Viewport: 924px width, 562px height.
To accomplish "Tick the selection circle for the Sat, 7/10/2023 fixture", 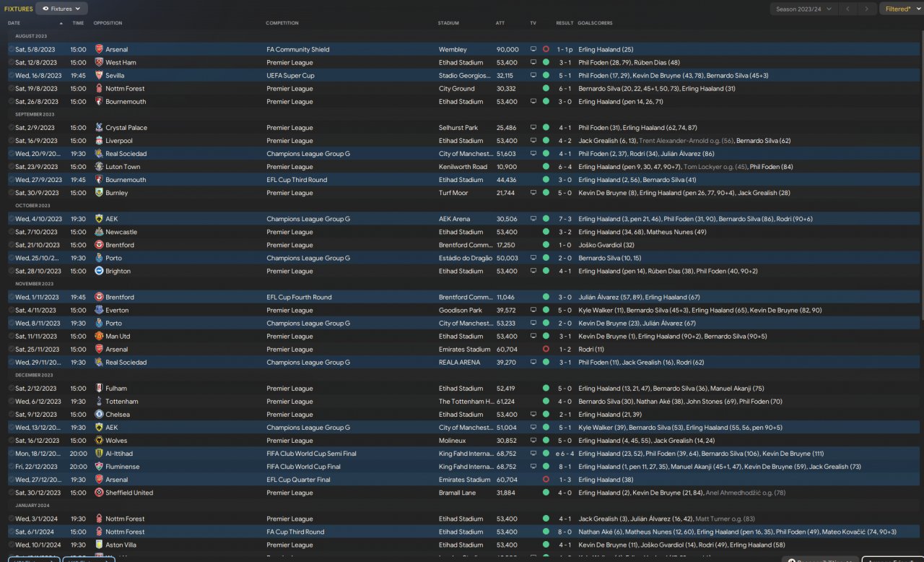I will pos(11,232).
